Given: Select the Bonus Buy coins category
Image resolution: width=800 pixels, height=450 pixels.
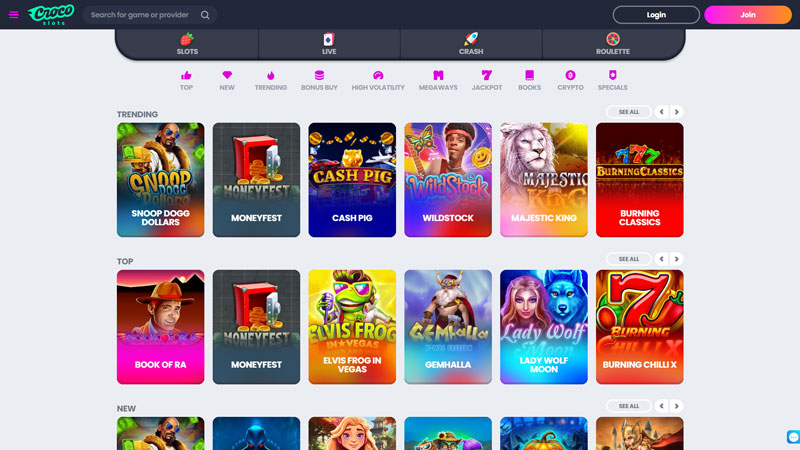Looking at the screenshot, I should 319,81.
